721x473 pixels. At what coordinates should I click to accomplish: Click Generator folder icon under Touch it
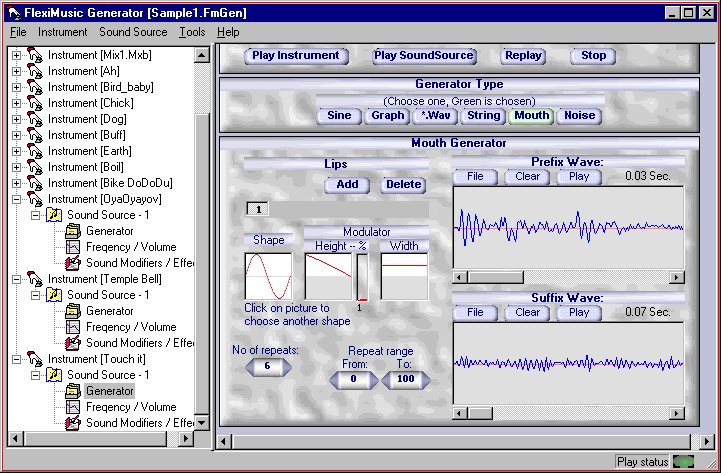pos(73,391)
